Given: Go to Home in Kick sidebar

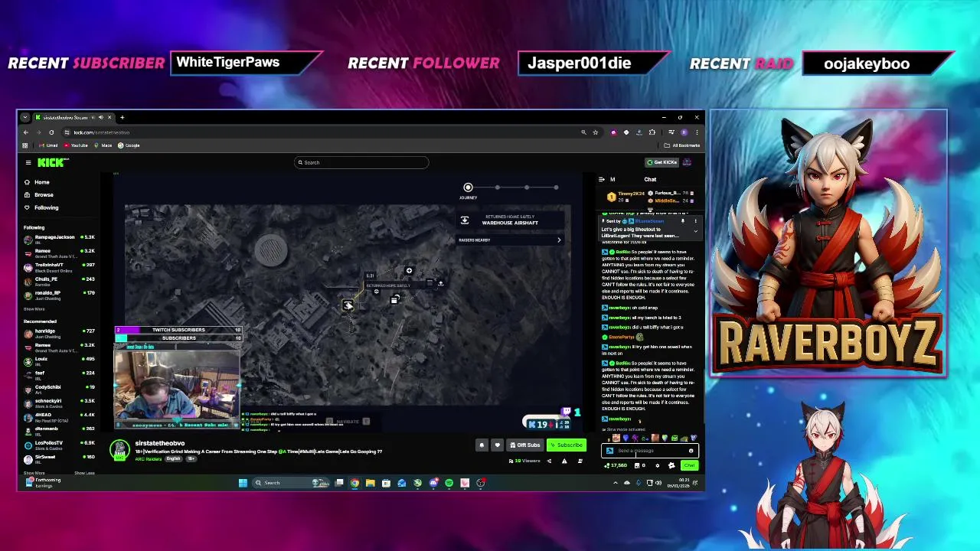Looking at the screenshot, I should (37, 182).
